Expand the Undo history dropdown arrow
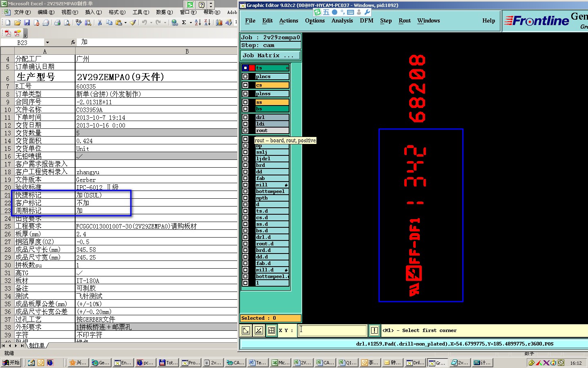This screenshot has height=368, width=588. 151,22
